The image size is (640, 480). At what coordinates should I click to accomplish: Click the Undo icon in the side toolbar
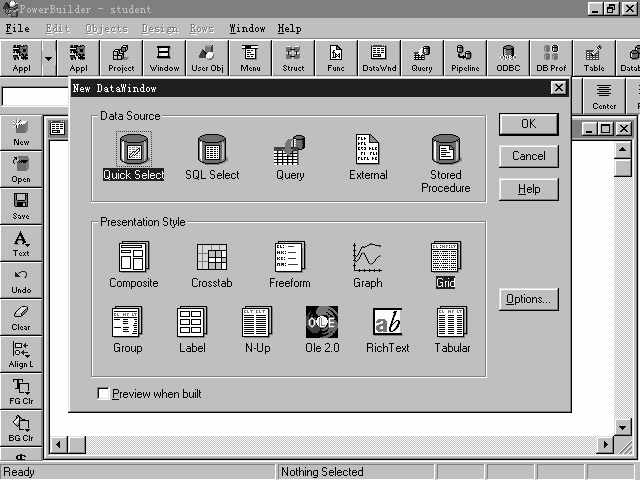click(21, 281)
